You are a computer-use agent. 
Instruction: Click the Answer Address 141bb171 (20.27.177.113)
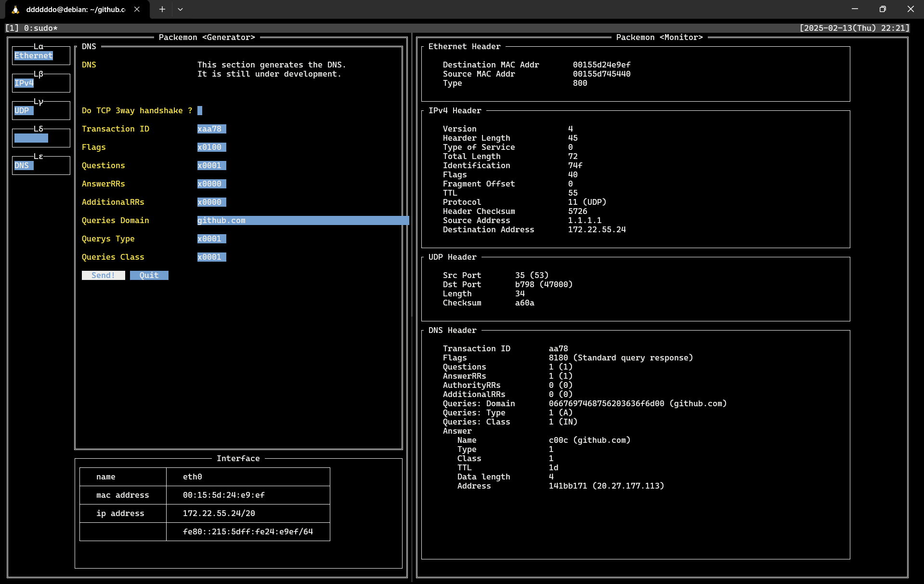pos(607,486)
